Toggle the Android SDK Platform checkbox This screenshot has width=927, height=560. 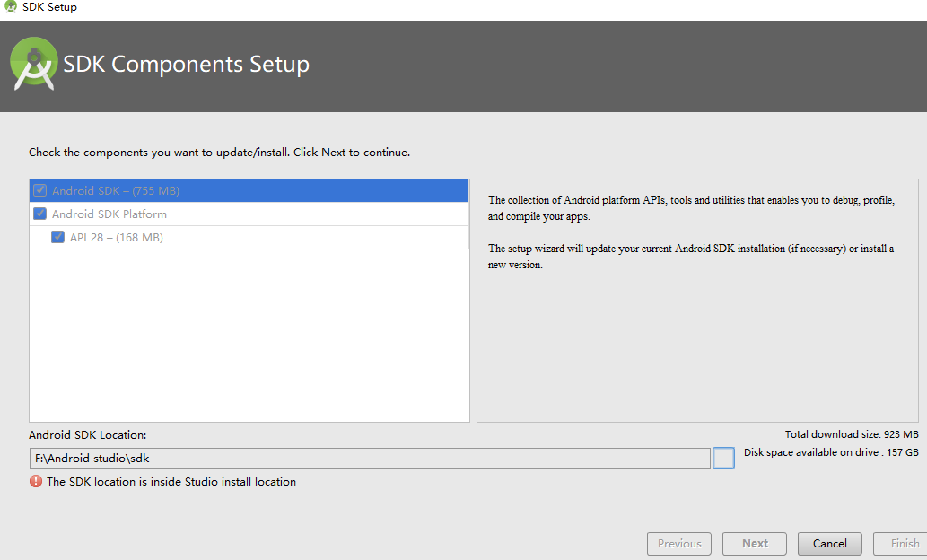click(x=40, y=214)
